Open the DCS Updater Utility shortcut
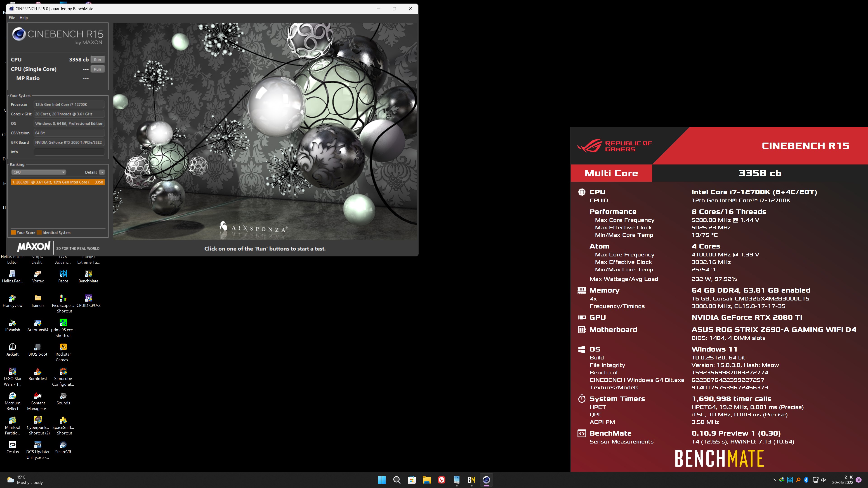The width and height of the screenshot is (868, 488). coord(38,450)
